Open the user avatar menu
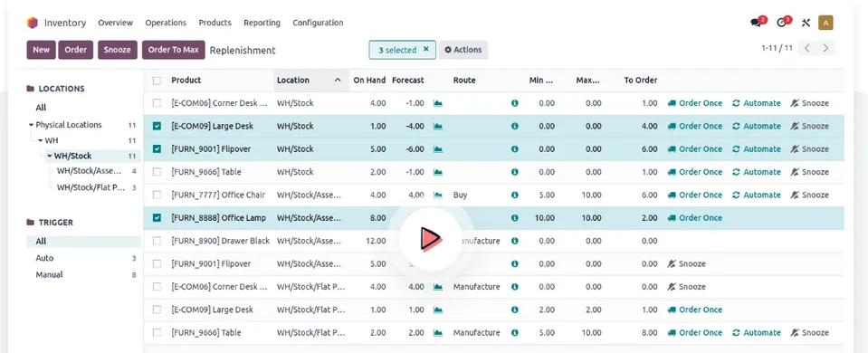Image resolution: width=868 pixels, height=353 pixels. click(x=825, y=23)
